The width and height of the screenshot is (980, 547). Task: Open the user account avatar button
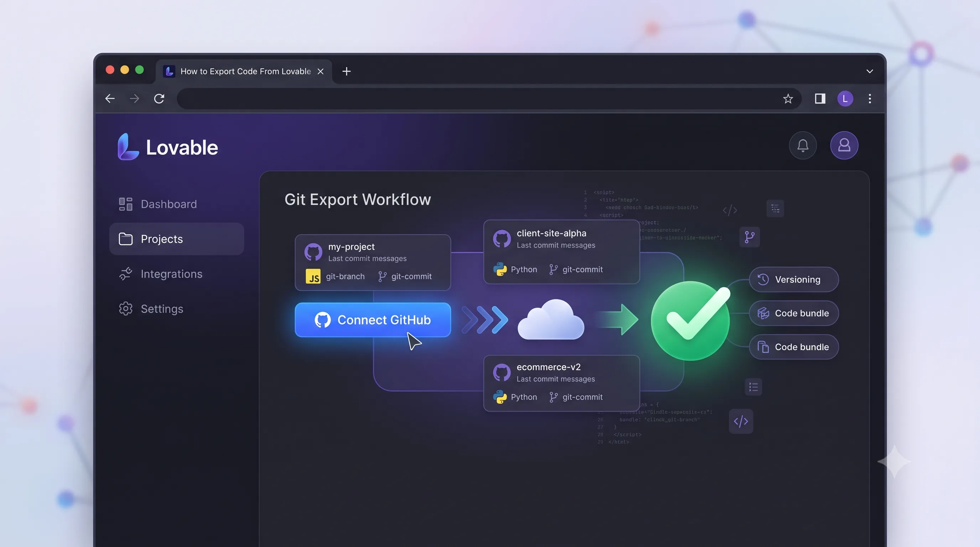click(x=844, y=145)
